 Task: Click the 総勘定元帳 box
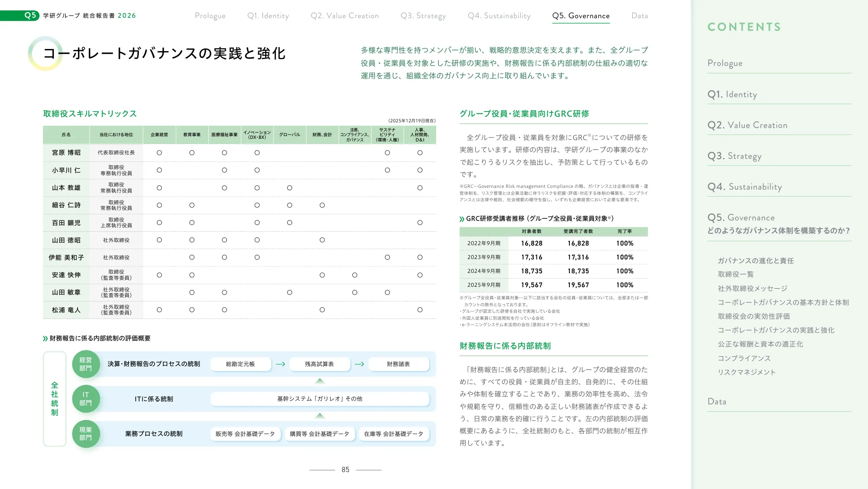240,364
